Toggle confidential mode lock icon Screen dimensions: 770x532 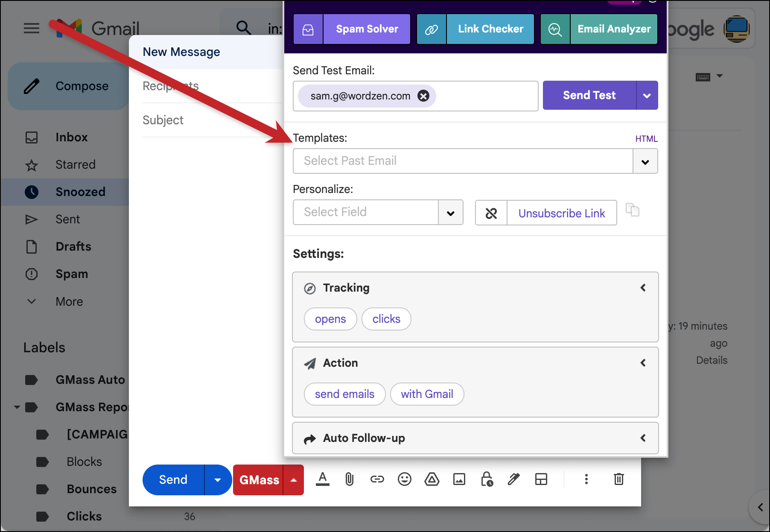click(487, 479)
